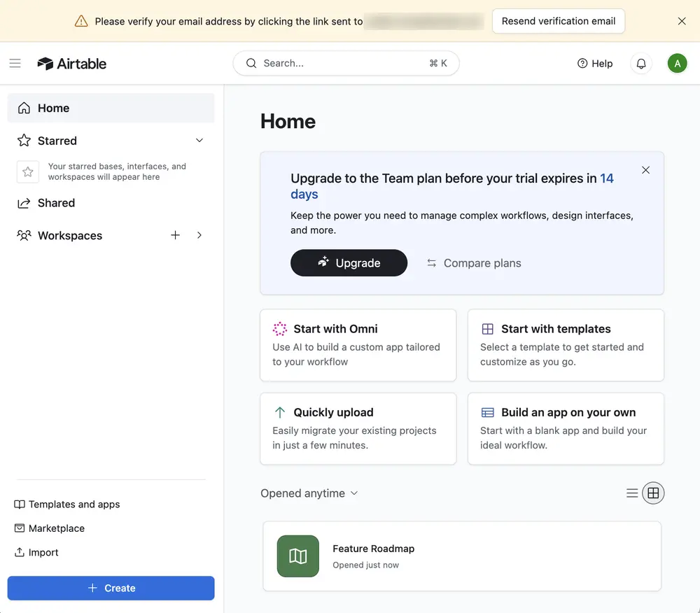Open the Marketplace link
The image size is (700, 613).
point(50,528)
